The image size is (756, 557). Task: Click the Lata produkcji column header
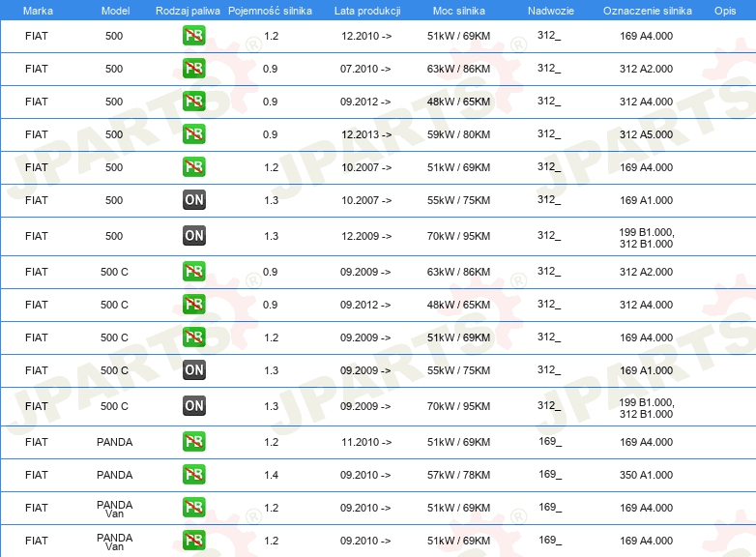pyautogui.click(x=367, y=11)
